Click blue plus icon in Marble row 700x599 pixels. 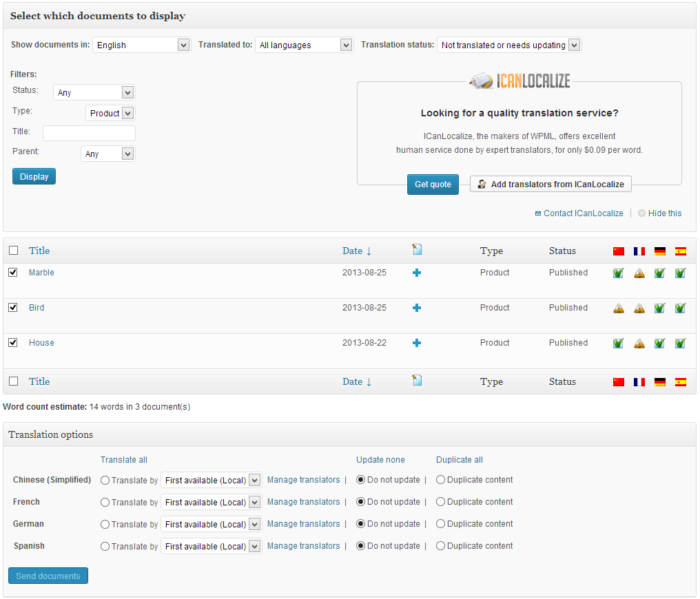coord(417,273)
